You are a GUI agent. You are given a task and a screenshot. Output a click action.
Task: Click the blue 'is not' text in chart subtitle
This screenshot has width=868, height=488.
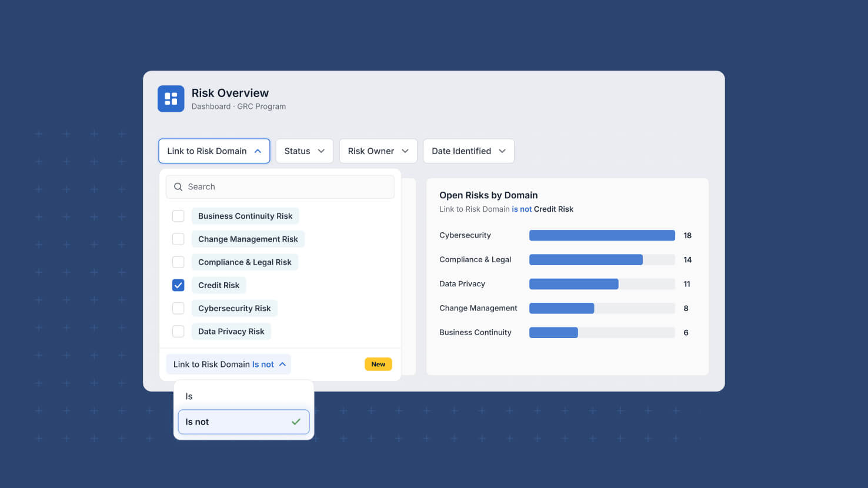[522, 209]
